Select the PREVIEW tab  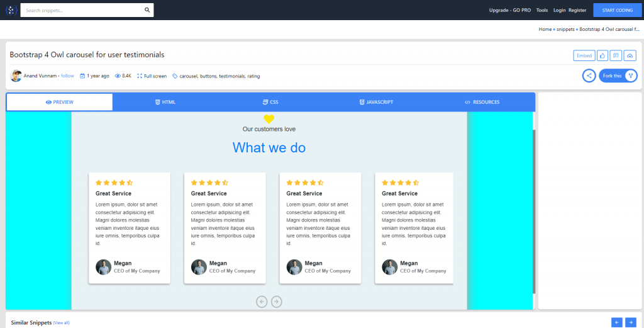[x=60, y=102]
